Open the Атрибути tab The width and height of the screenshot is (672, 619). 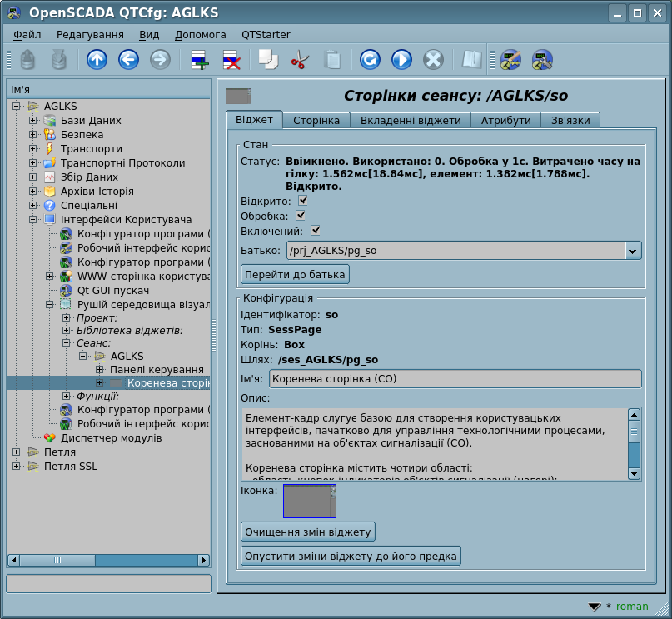tap(505, 121)
